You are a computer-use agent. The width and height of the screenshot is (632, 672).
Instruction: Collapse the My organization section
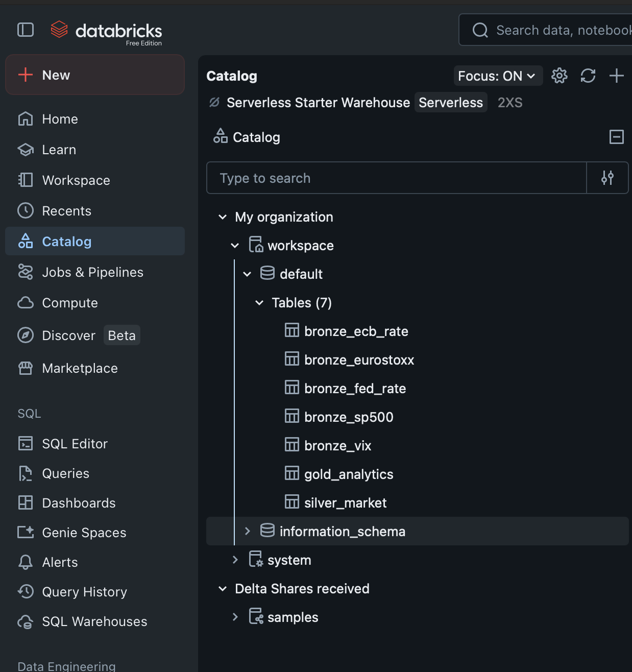(223, 217)
